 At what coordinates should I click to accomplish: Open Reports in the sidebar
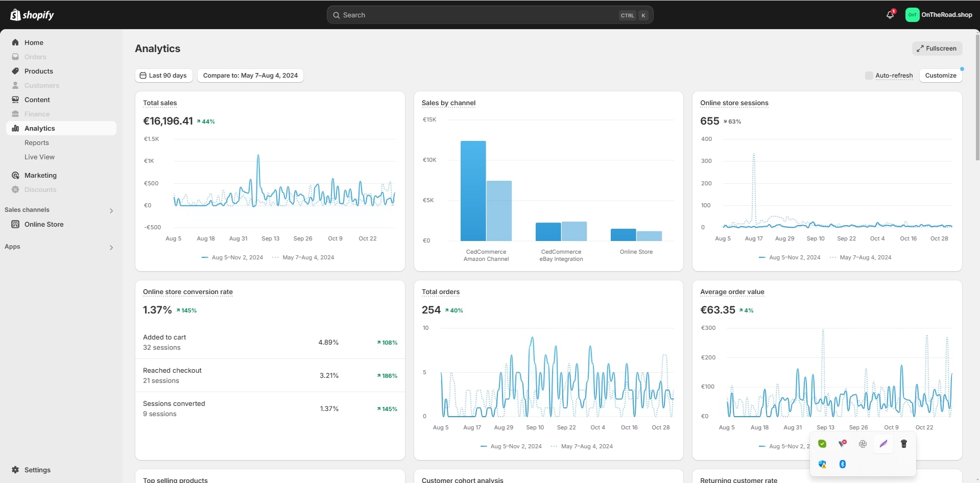tap(37, 142)
